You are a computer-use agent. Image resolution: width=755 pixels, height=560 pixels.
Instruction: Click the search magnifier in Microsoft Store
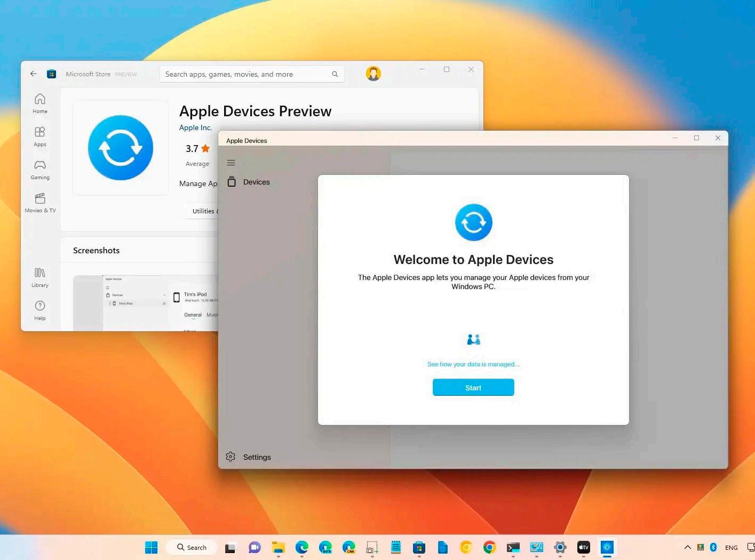click(335, 74)
